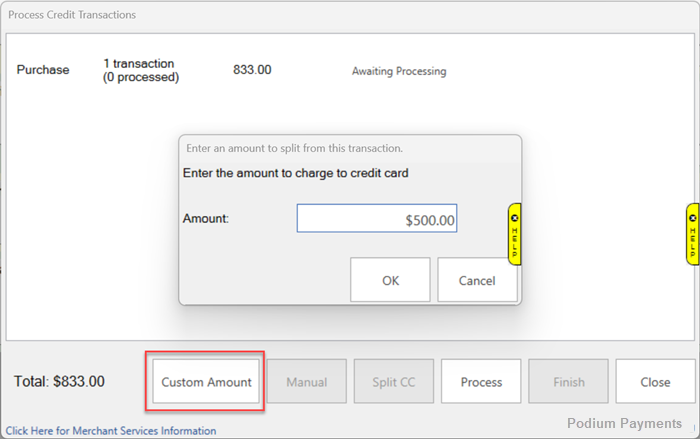Click the 833.00 transaction amount

252,70
